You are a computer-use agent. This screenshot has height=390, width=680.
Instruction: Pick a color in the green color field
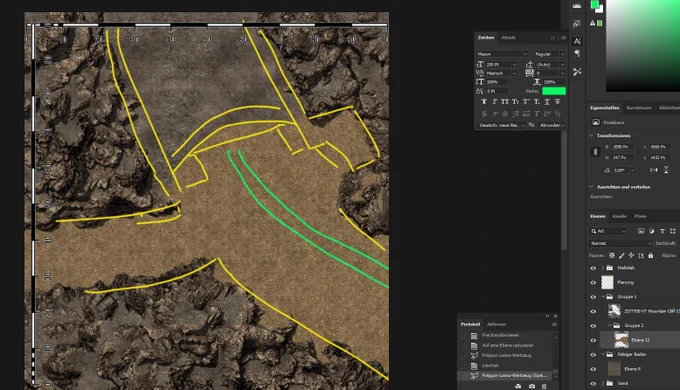coord(643,46)
